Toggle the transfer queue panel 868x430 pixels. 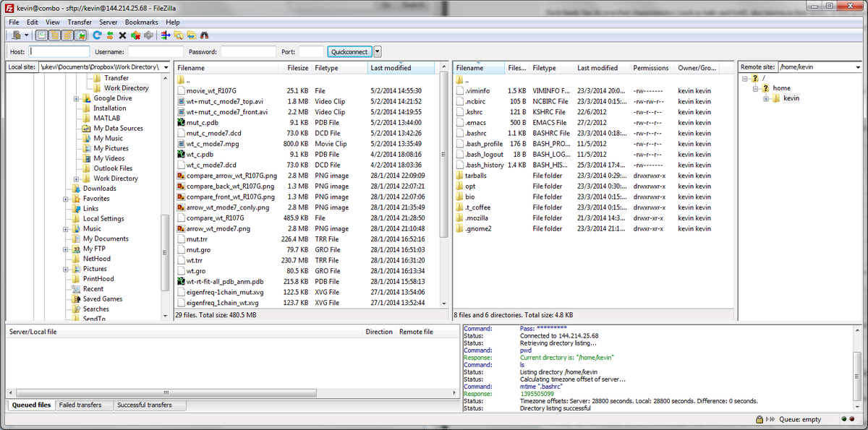(x=80, y=35)
